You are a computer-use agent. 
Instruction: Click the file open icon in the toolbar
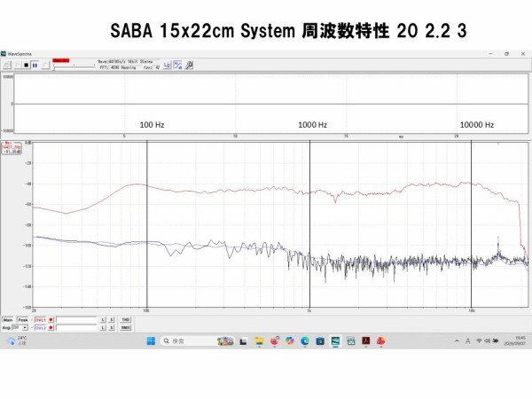(7, 65)
